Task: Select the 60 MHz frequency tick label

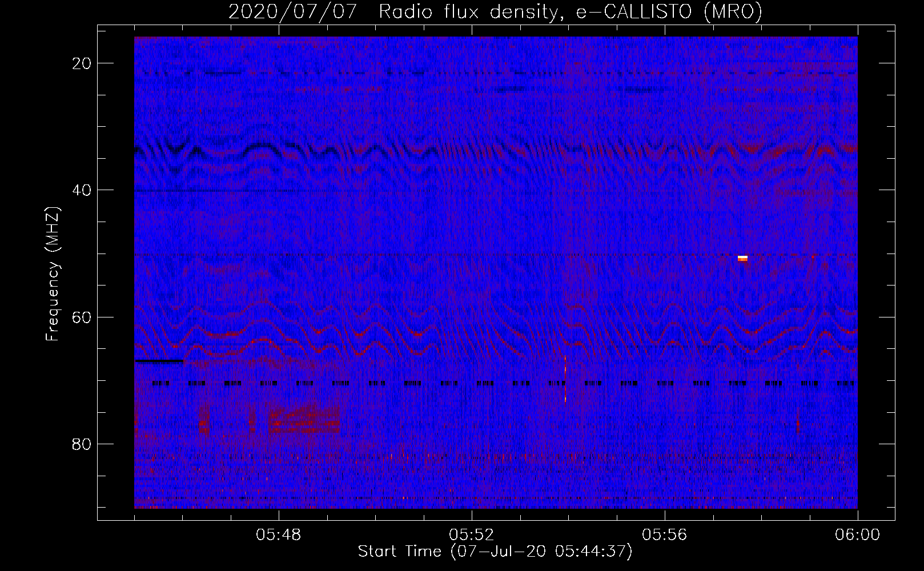Action: coord(82,317)
